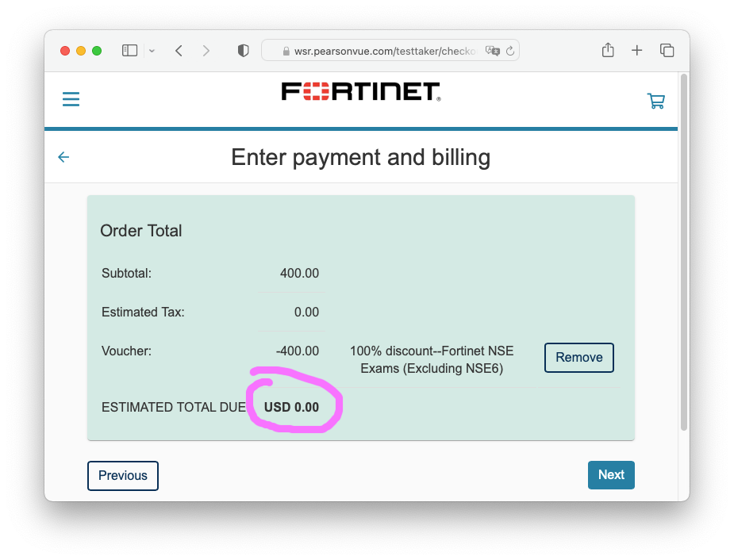Open the Safari share menu

click(608, 51)
